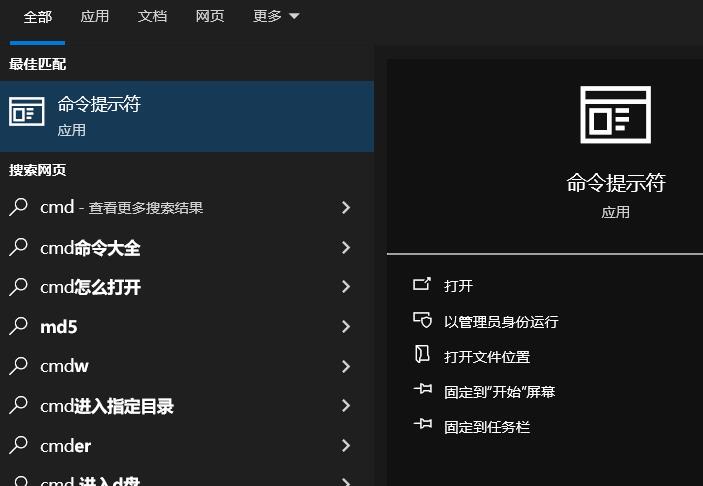
Task: Click search icon next to cmdw
Action: [18, 366]
